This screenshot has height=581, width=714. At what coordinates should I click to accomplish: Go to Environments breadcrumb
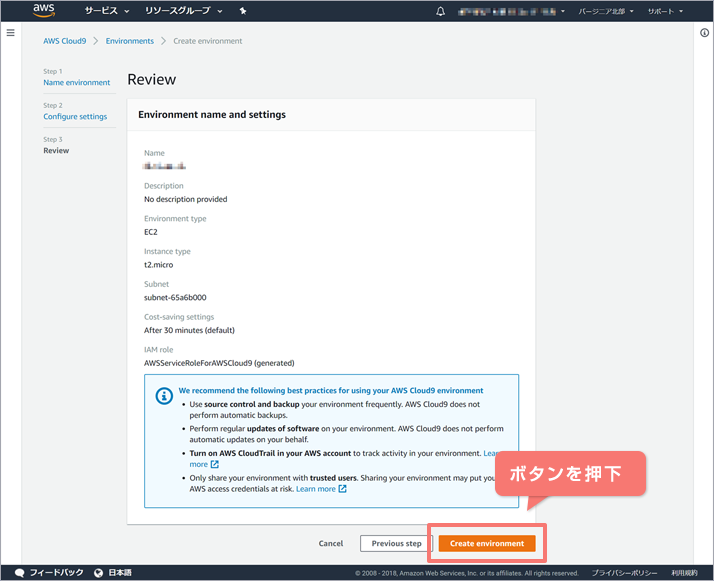(130, 41)
